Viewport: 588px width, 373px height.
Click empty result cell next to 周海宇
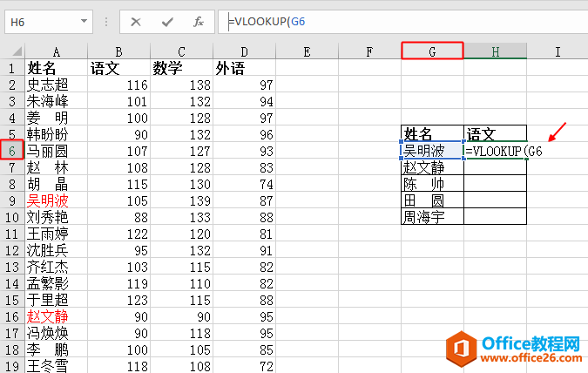(496, 216)
